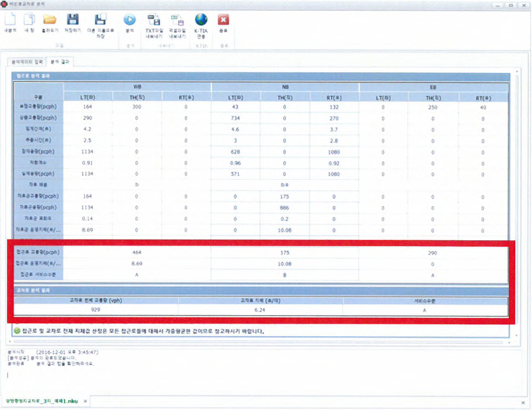Select the NB RT cell showing 132
The width and height of the screenshot is (532, 410).
(x=334, y=107)
